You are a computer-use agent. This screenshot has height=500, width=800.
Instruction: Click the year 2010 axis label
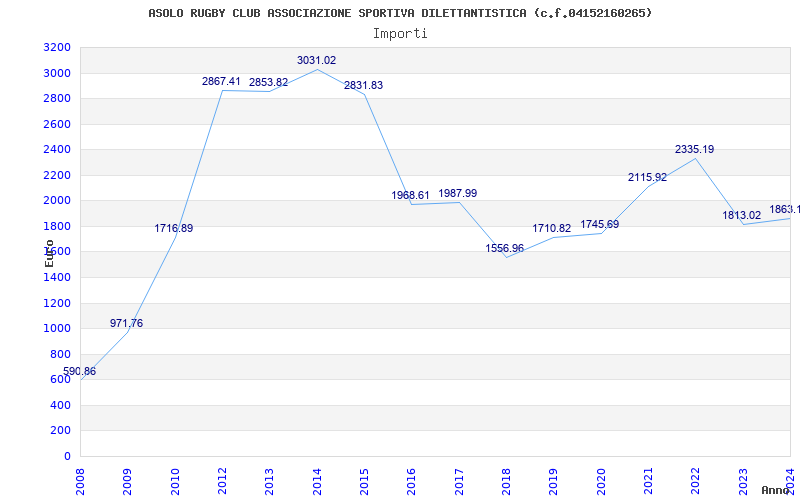175,482
